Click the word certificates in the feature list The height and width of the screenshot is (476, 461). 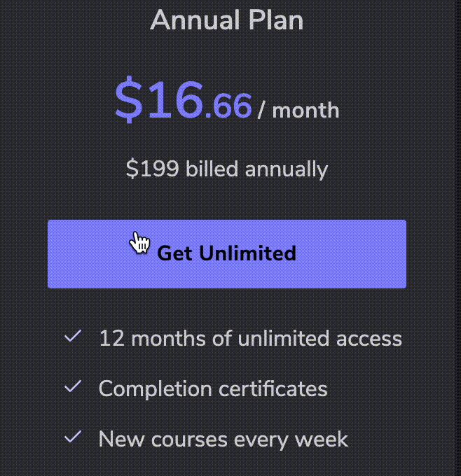273,389
